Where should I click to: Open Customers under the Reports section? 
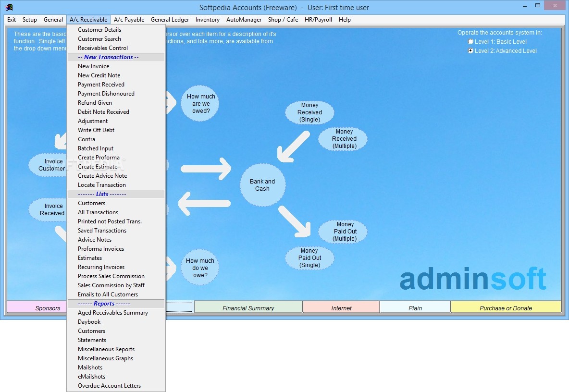pyautogui.click(x=116, y=331)
